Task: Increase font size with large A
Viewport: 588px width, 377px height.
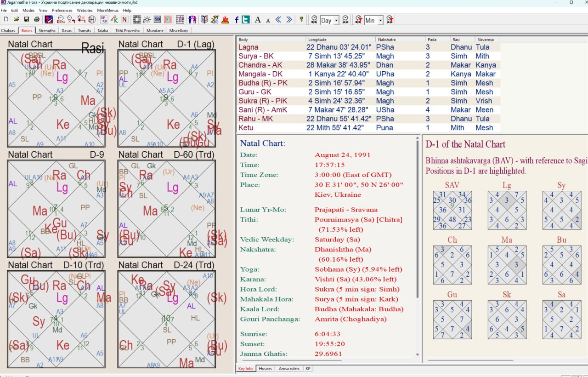Action: click(x=258, y=20)
